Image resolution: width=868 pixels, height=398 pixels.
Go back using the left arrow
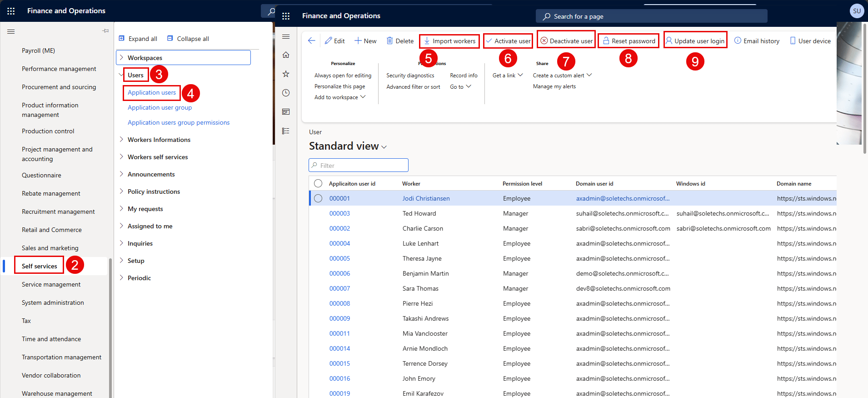click(311, 40)
